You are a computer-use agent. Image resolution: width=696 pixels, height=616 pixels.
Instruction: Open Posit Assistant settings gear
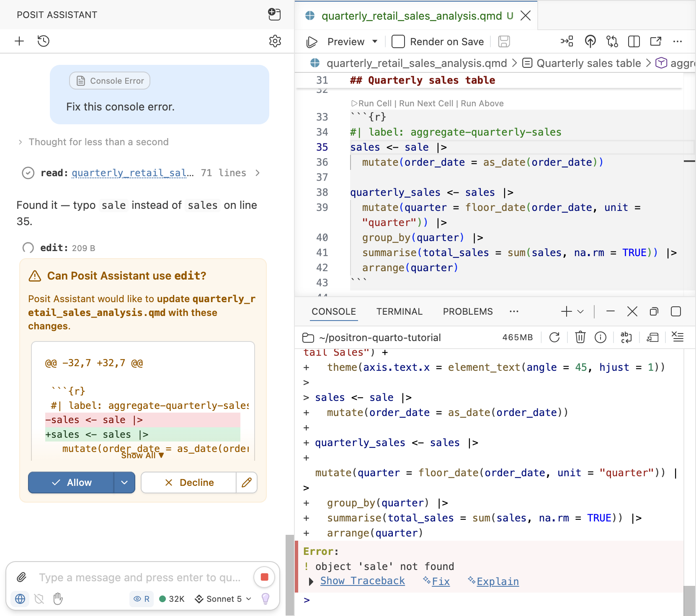(x=275, y=41)
